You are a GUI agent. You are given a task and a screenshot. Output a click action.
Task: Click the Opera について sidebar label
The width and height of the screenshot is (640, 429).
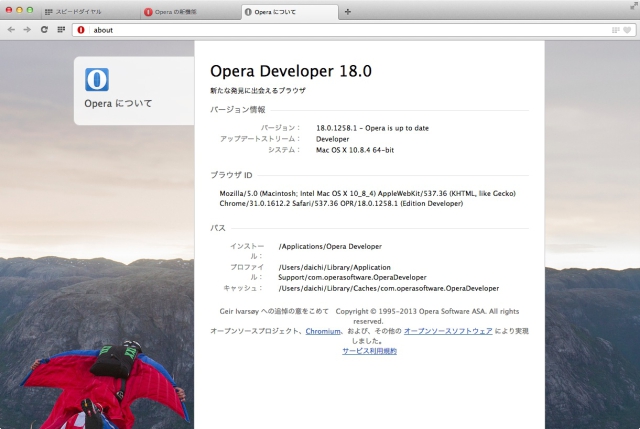click(118, 104)
